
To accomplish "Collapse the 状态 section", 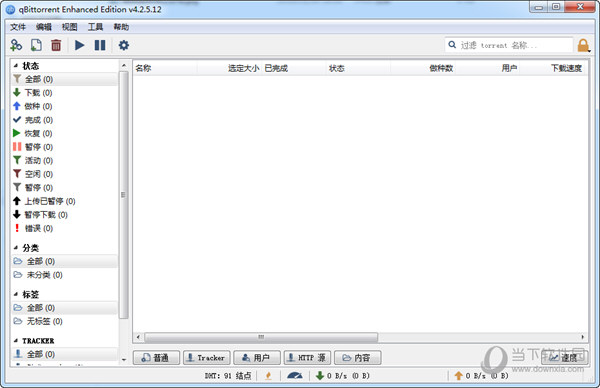I will pyautogui.click(x=16, y=66).
